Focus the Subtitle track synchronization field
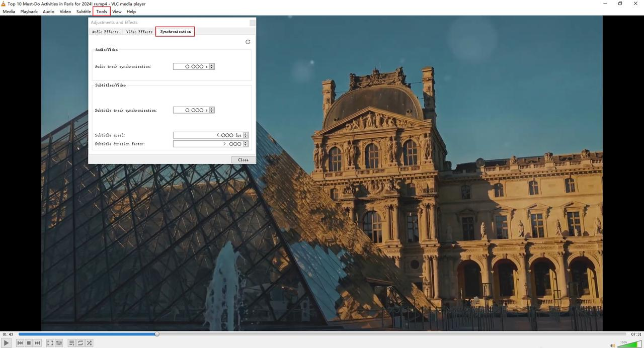Viewport: 644px width, 348px height. click(x=191, y=110)
